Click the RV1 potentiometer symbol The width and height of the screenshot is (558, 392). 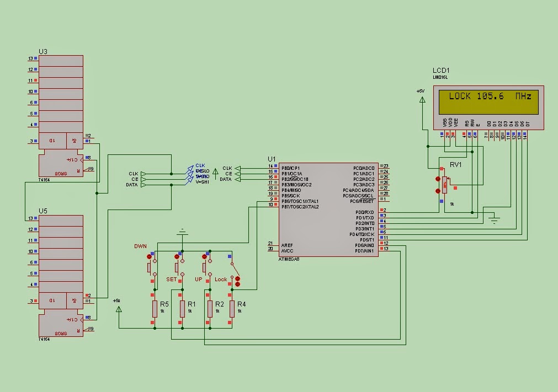coord(444,185)
